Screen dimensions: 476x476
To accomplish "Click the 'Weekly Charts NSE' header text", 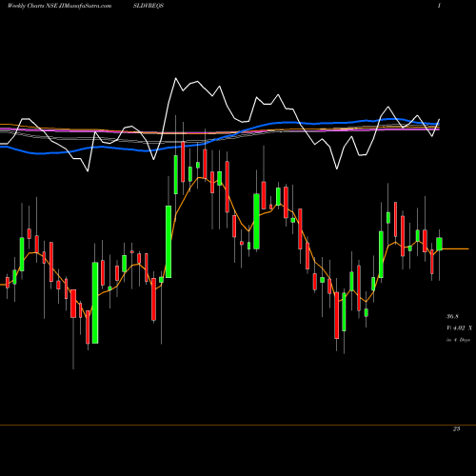I will [32, 6].
